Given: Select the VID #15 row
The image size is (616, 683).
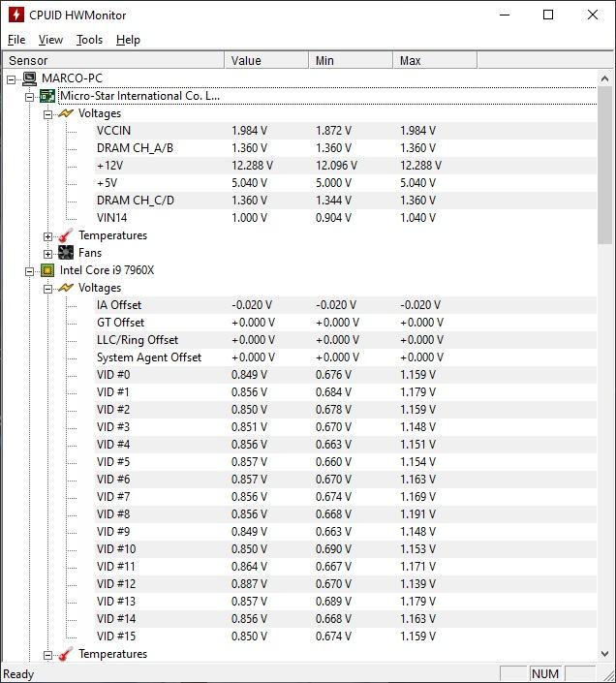Looking at the screenshot, I should point(346,636).
